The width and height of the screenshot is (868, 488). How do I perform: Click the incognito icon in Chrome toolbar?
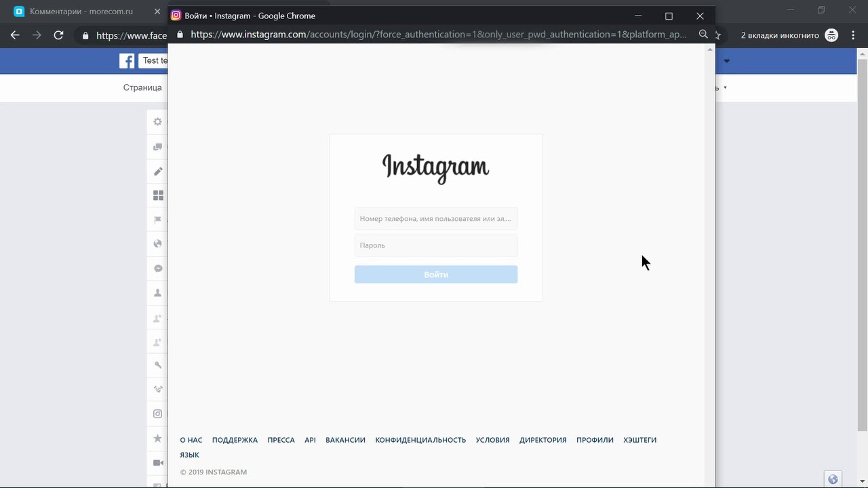(831, 35)
